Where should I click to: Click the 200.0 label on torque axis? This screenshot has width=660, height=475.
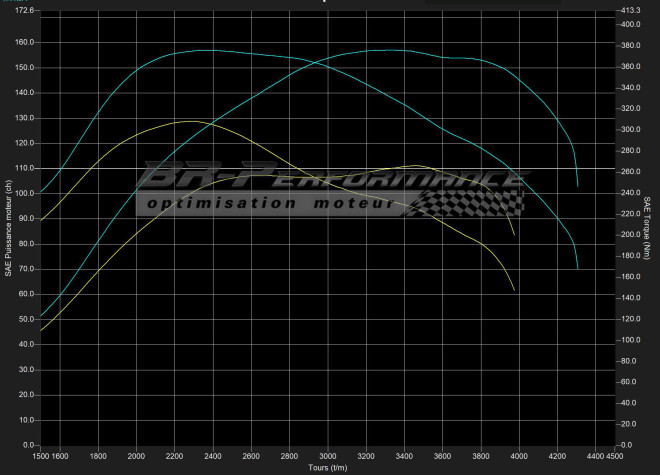[x=631, y=235]
